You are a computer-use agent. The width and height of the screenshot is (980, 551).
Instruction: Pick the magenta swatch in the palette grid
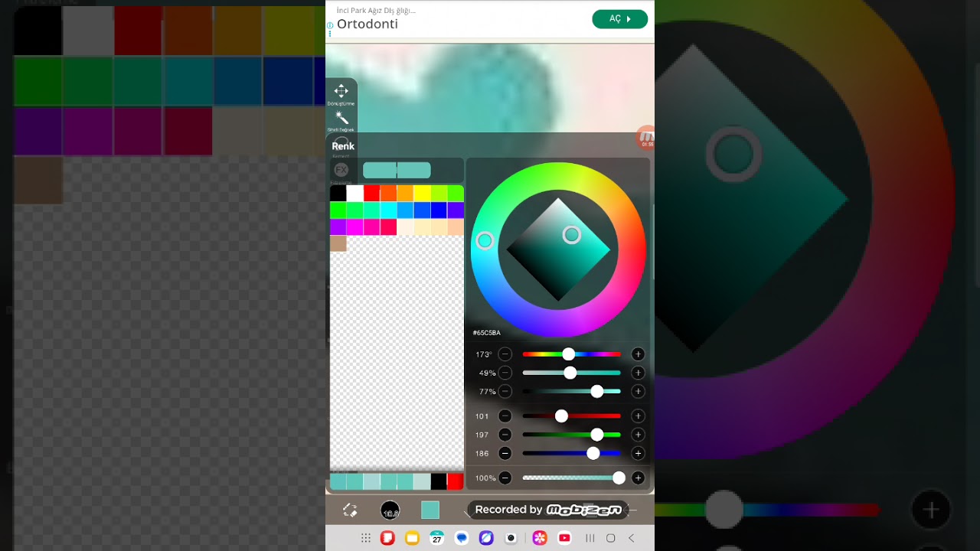coord(355,227)
